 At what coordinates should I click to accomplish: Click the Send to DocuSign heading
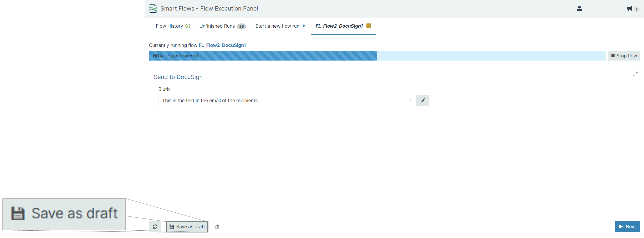178,77
